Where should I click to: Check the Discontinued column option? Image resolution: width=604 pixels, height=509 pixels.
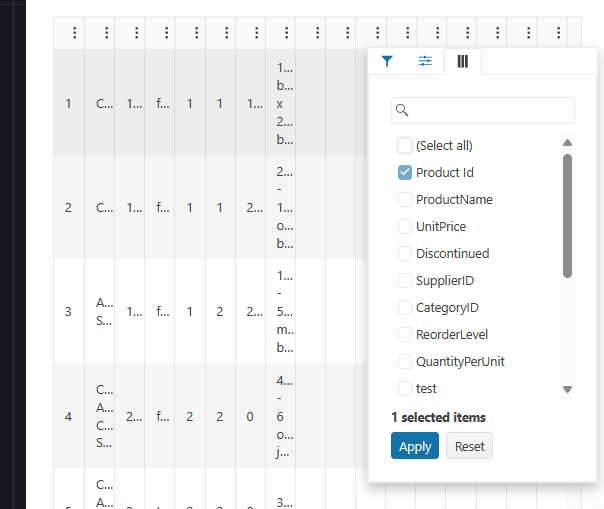click(405, 254)
